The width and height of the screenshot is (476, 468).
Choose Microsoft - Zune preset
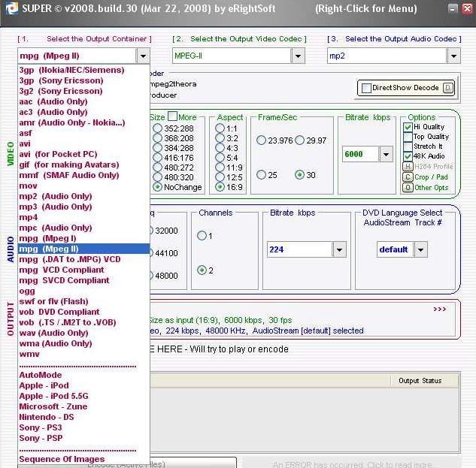coord(83,406)
